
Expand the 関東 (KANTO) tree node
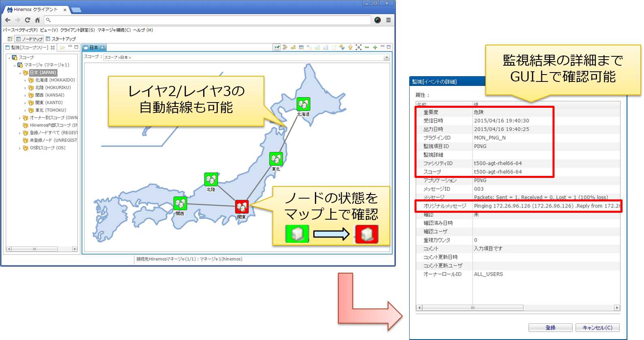tap(25, 103)
